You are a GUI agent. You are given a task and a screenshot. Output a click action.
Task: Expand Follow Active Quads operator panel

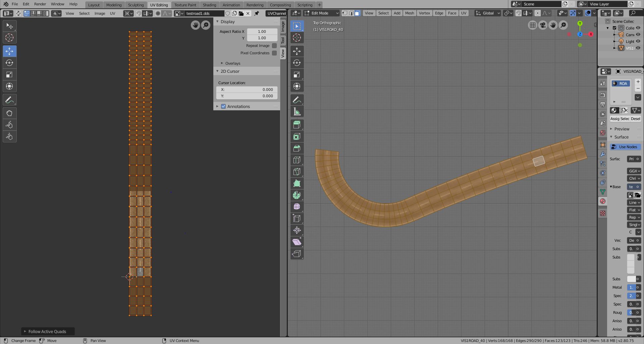tap(48, 332)
